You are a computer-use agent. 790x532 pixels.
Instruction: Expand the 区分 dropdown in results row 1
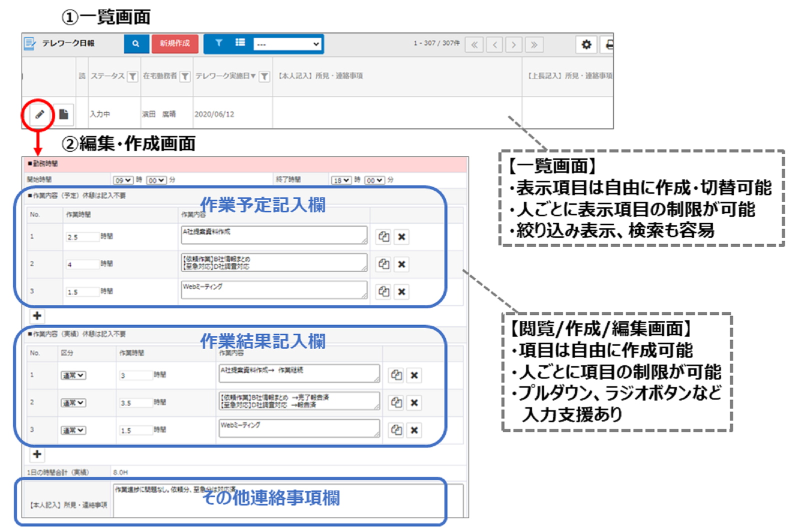(x=73, y=375)
